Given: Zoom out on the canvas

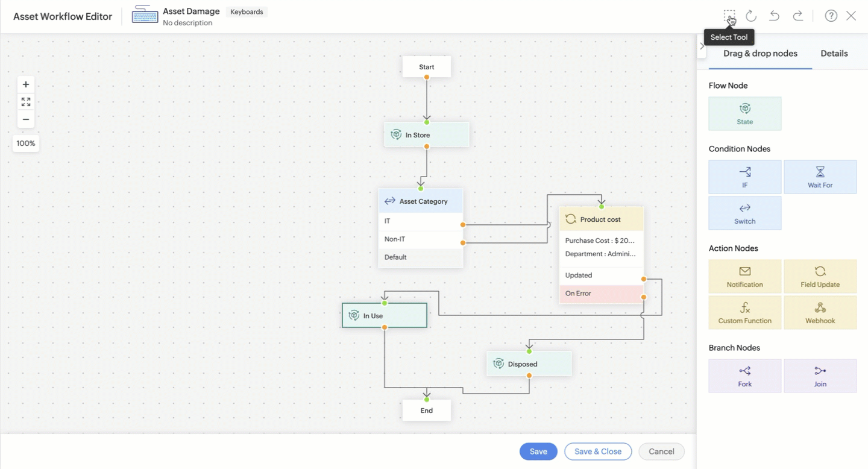Looking at the screenshot, I should (26, 119).
